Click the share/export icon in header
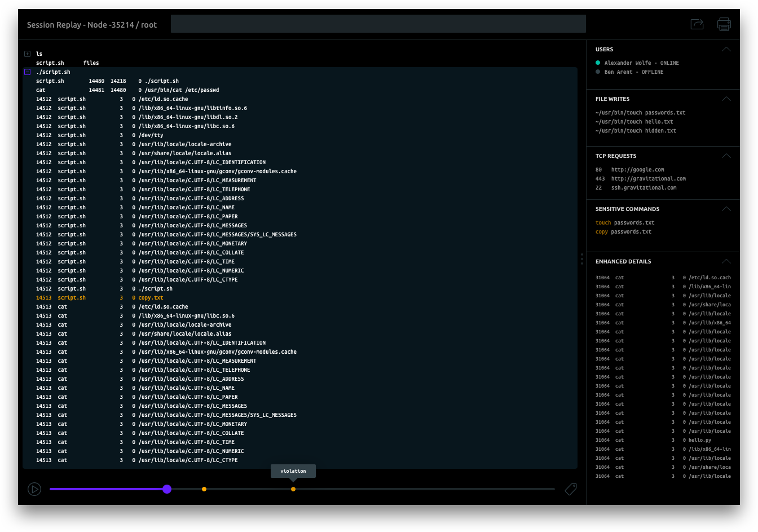Screen dimensions: 758x532 [697, 24]
